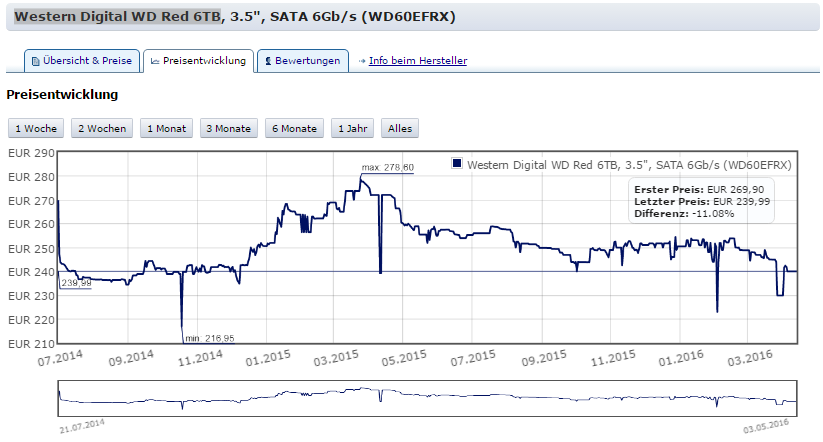The width and height of the screenshot is (823, 442).
Task: Set chart range to 1 Monat
Action: pyautogui.click(x=166, y=129)
